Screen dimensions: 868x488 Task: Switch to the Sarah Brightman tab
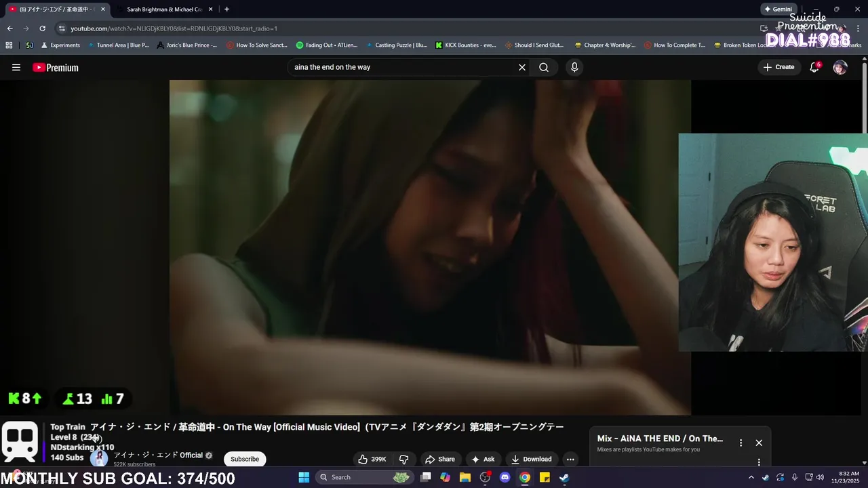click(165, 9)
